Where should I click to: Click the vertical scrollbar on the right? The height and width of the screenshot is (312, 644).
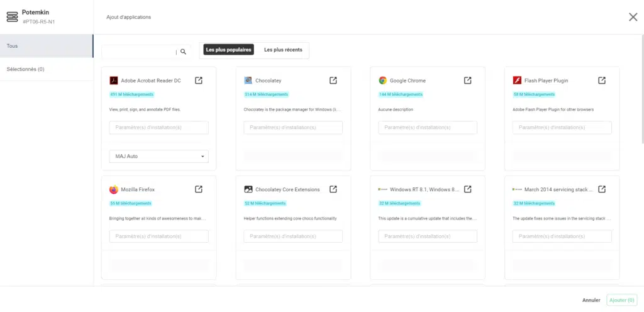point(642,91)
